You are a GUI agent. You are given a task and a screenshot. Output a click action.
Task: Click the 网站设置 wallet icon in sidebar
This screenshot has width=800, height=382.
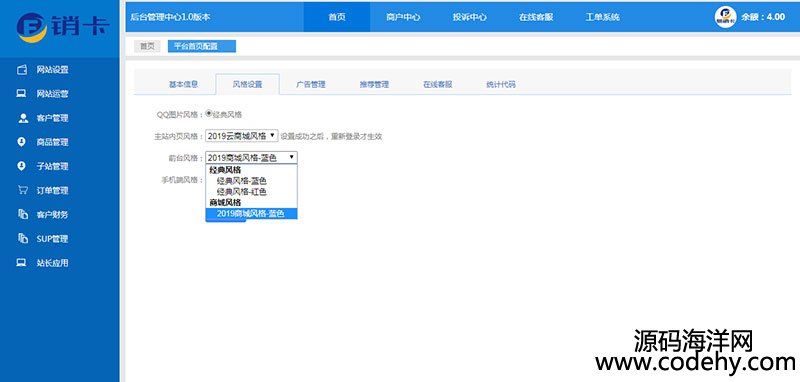point(22,70)
